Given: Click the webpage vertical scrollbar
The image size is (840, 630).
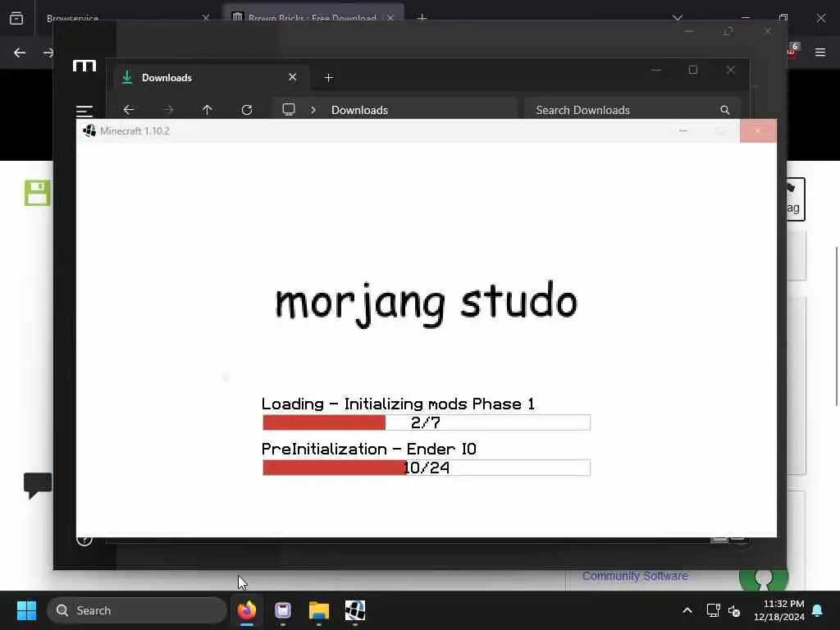Looking at the screenshot, I should [x=836, y=326].
